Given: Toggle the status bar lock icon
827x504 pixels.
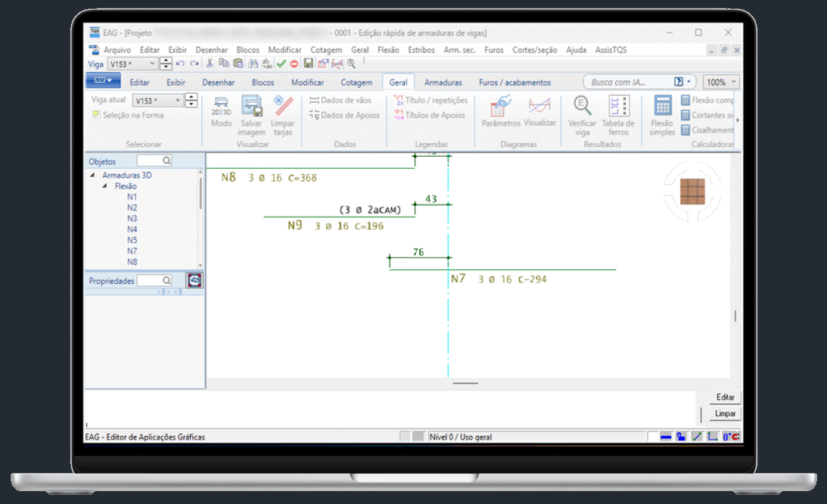Looking at the screenshot, I should click(x=681, y=437).
